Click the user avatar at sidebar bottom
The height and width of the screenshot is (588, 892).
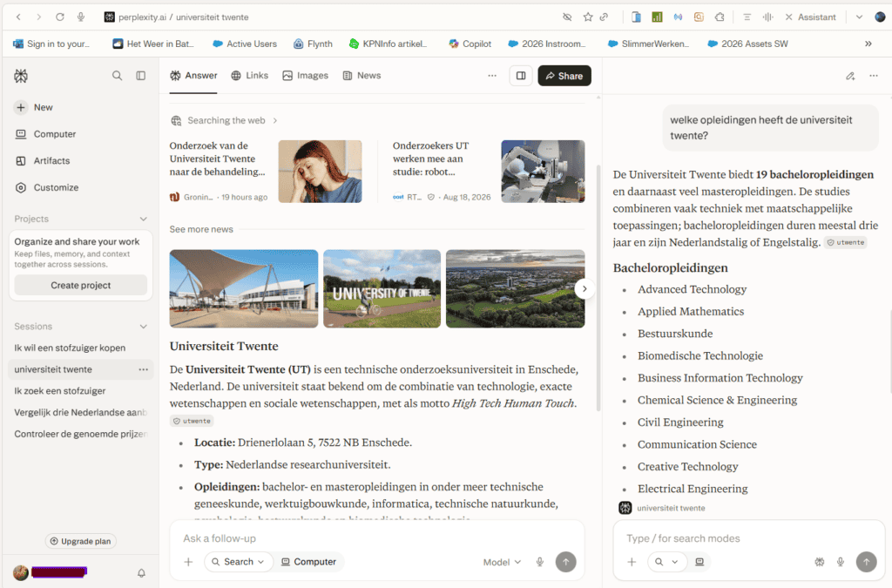(x=21, y=572)
